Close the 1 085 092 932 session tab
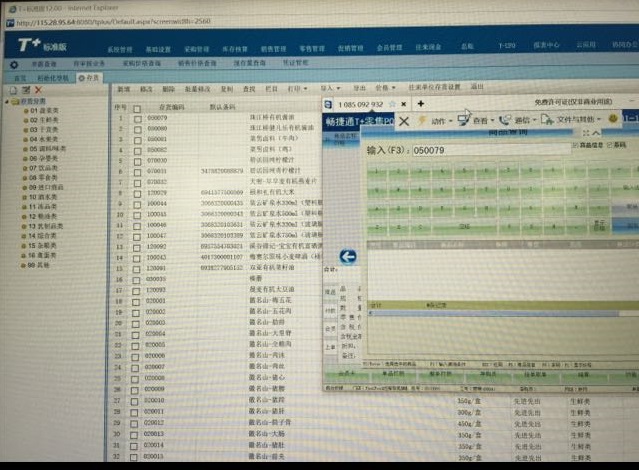Viewport: 639px width, 470px height. click(403, 104)
